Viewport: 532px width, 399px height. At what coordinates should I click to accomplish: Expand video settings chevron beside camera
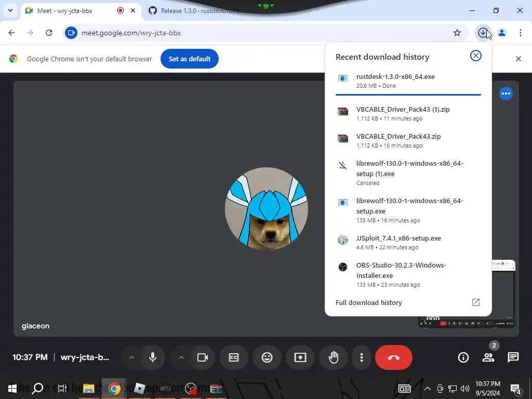point(181,357)
